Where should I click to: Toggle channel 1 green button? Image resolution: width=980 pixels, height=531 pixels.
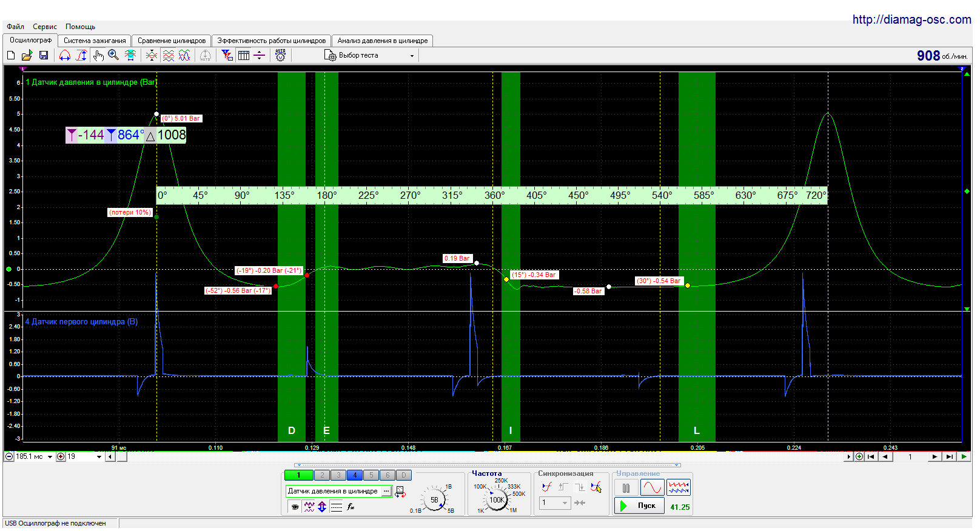click(x=299, y=475)
